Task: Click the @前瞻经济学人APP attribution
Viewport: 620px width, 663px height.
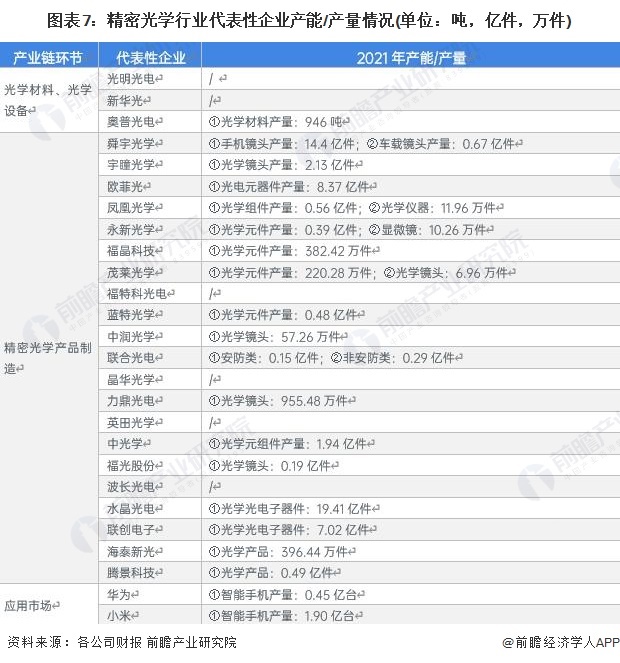Action: tap(561, 642)
